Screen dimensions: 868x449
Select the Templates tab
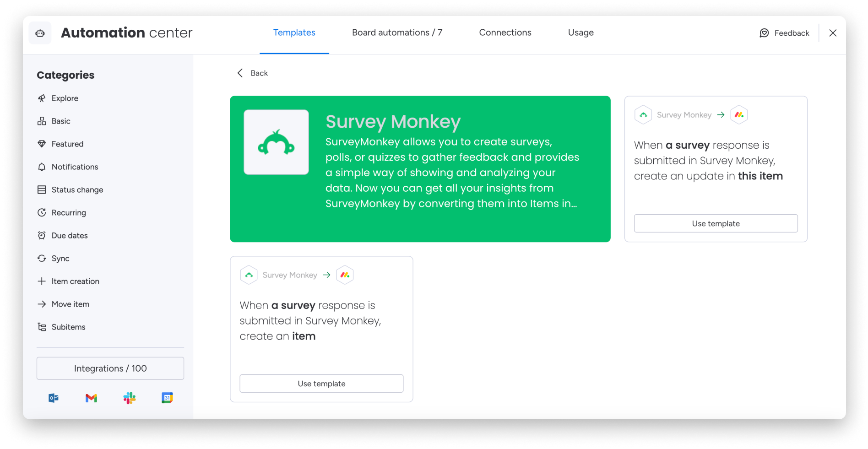pyautogui.click(x=294, y=32)
